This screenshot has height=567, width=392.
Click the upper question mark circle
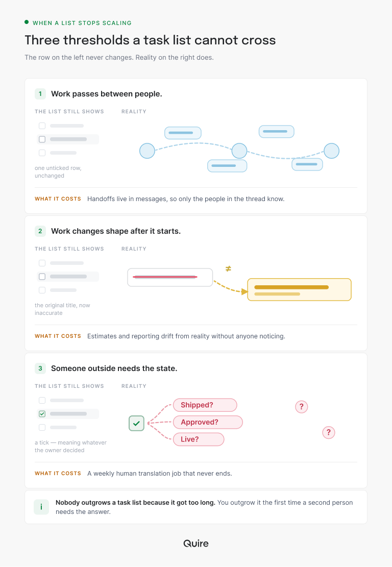click(x=301, y=407)
